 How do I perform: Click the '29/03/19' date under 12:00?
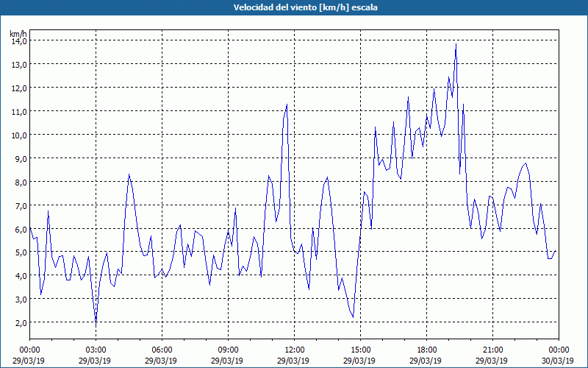pos(295,361)
